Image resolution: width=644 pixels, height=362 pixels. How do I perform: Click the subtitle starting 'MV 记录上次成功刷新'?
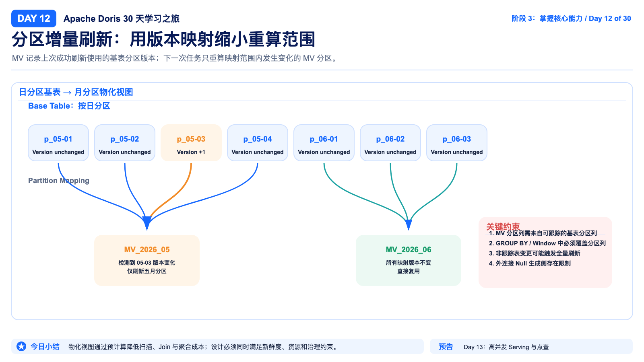click(x=175, y=58)
